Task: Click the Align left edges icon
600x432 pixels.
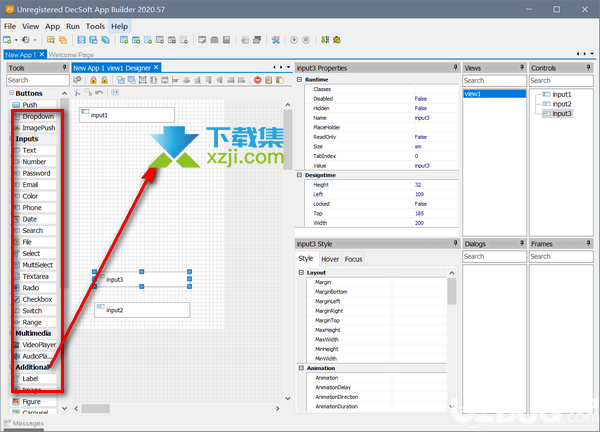Action: point(176,80)
